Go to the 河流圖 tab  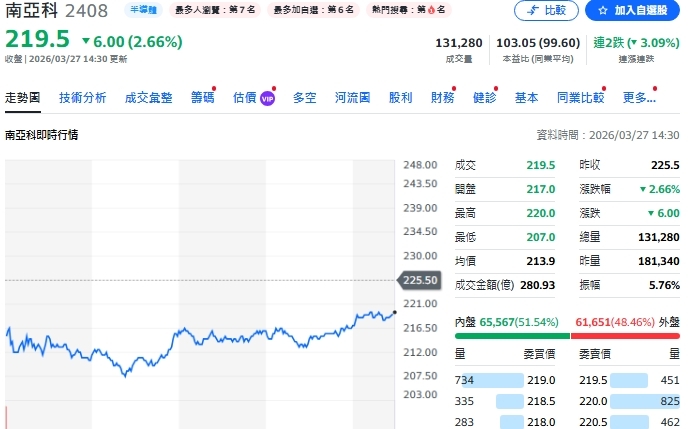[x=352, y=98]
